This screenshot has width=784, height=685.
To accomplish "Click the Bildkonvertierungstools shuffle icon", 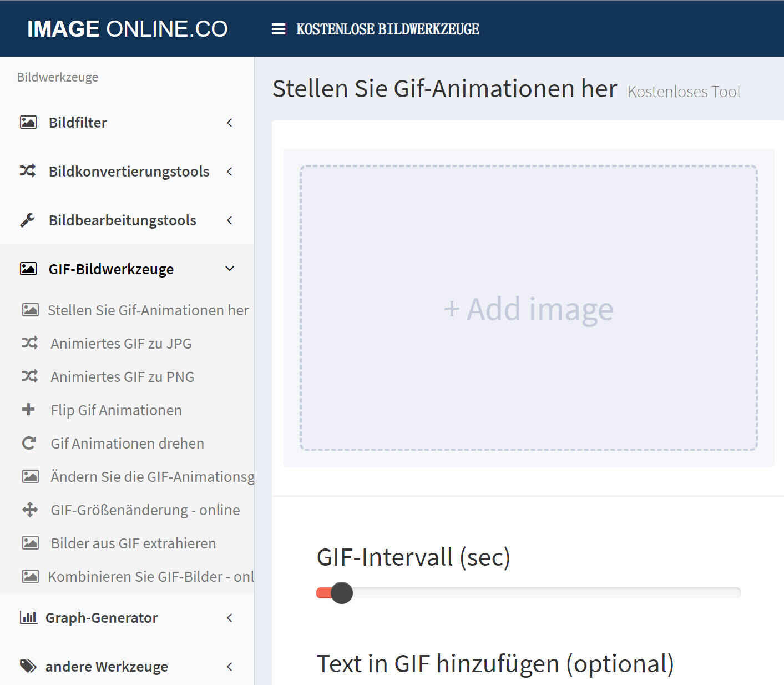I will (x=28, y=171).
